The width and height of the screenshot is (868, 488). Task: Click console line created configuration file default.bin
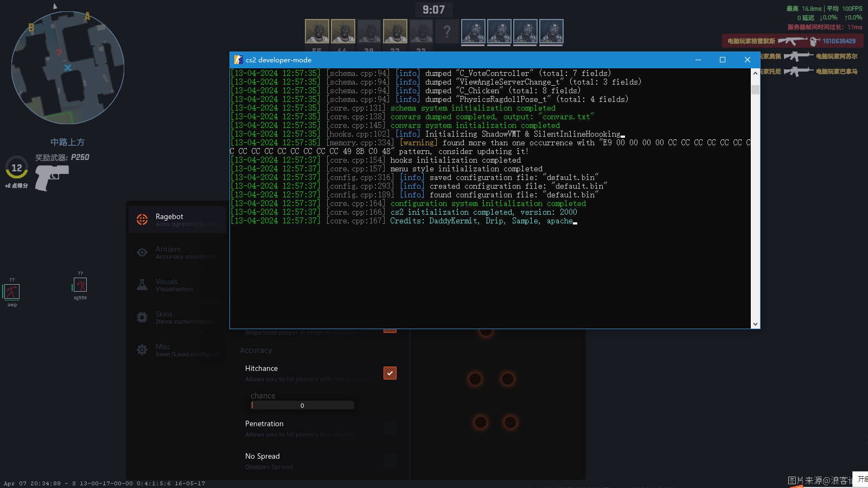click(x=419, y=186)
